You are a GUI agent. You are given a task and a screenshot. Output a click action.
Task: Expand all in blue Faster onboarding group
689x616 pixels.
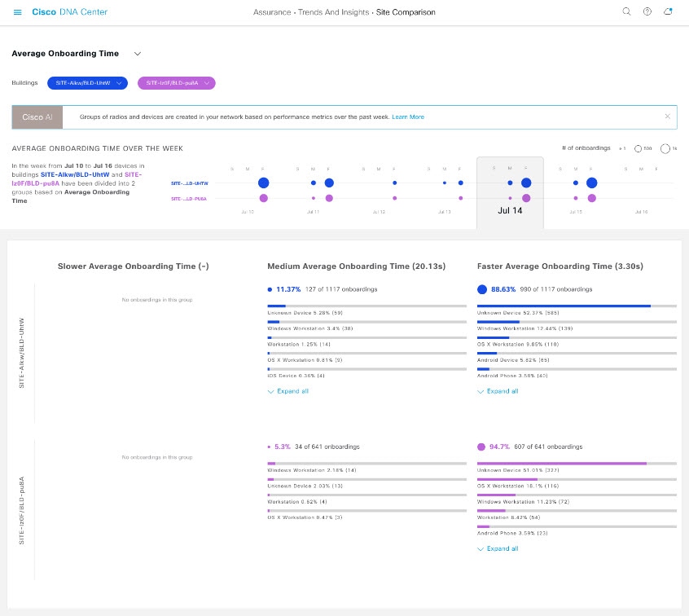[498, 392]
